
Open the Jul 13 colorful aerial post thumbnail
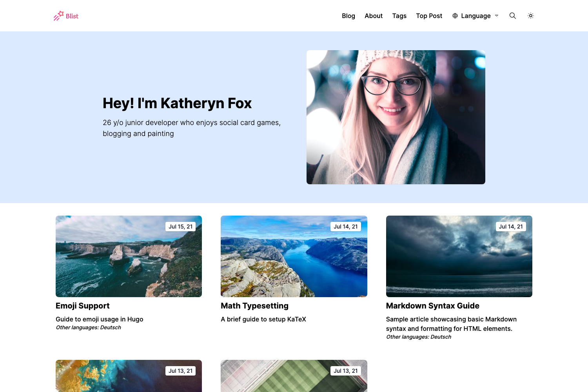(129, 376)
